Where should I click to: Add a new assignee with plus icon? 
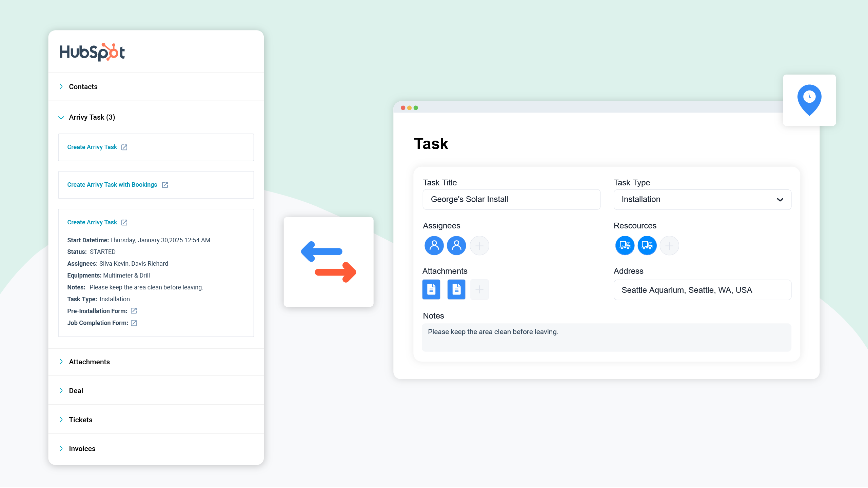pyautogui.click(x=479, y=245)
